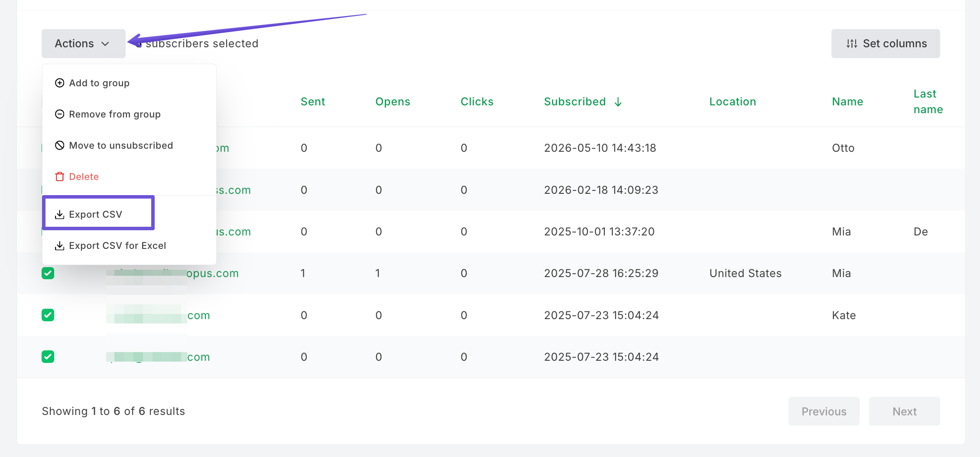Click 'Showing 1 to 6 of 6 results'
Screen dimensions: 980x457
click(114, 411)
